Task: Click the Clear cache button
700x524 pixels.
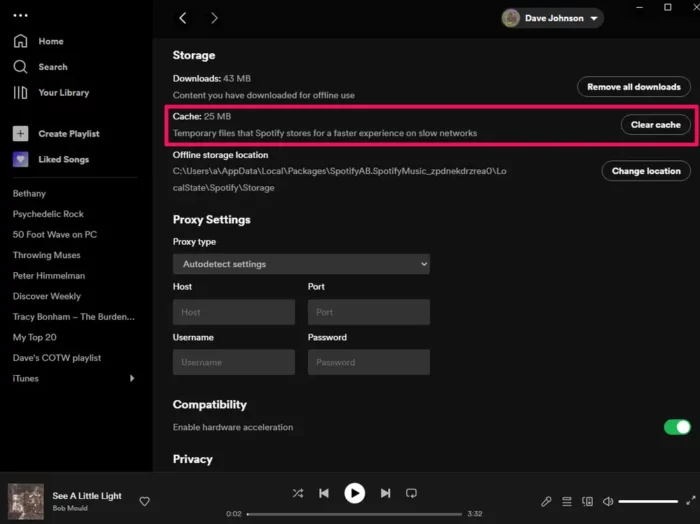Action: point(655,125)
